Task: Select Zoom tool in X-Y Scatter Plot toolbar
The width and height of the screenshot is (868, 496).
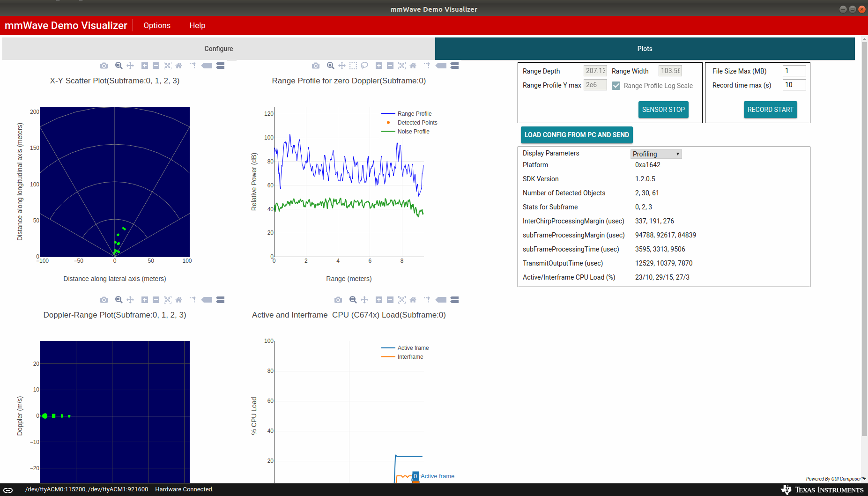Action: coord(119,66)
